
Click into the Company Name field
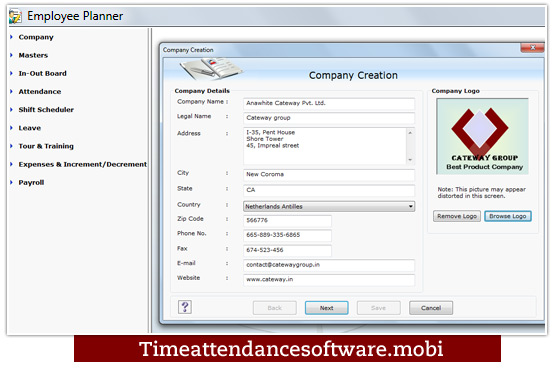pos(329,103)
